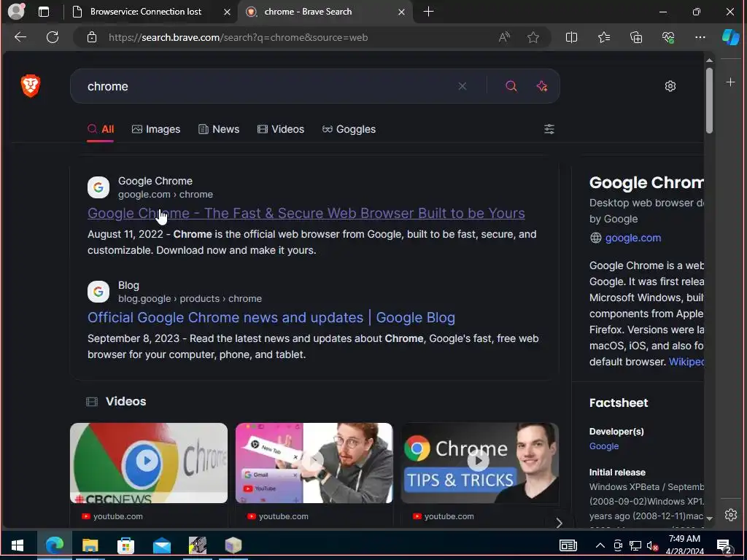Open the search filters slider icon
This screenshot has width=747, height=560.
tap(549, 129)
